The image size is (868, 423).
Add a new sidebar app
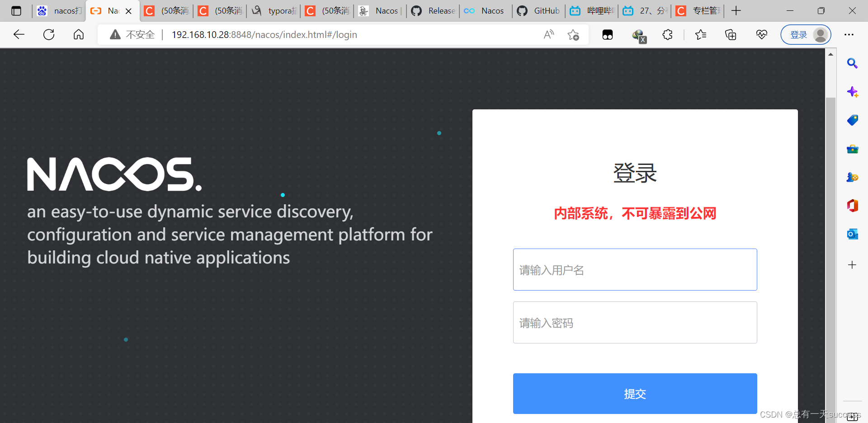point(852,265)
